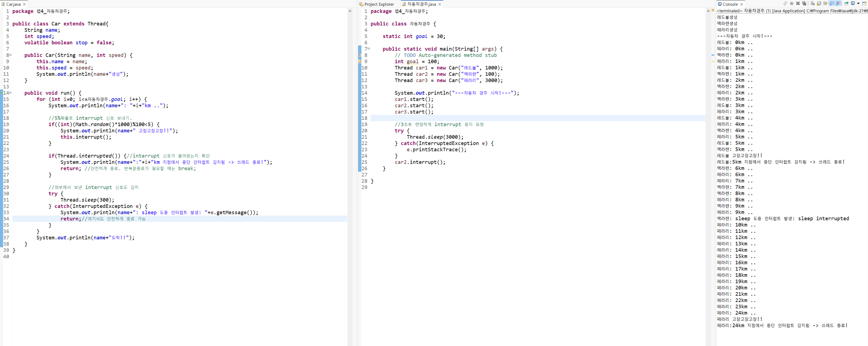Click the override marker at line 14
This screenshot has height=346, width=868.
point(2,93)
